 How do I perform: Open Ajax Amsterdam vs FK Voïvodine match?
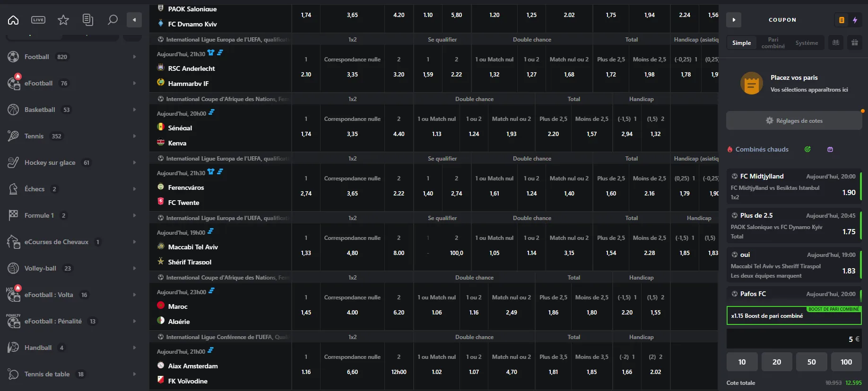[x=220, y=366]
